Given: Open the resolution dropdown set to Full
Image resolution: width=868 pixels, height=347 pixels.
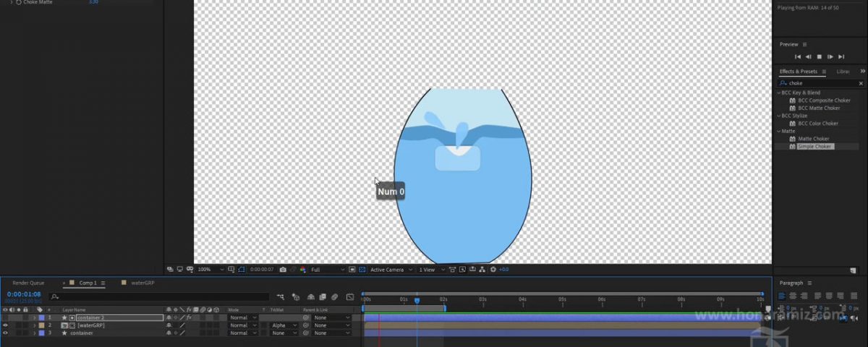Looking at the screenshot, I should [327, 269].
